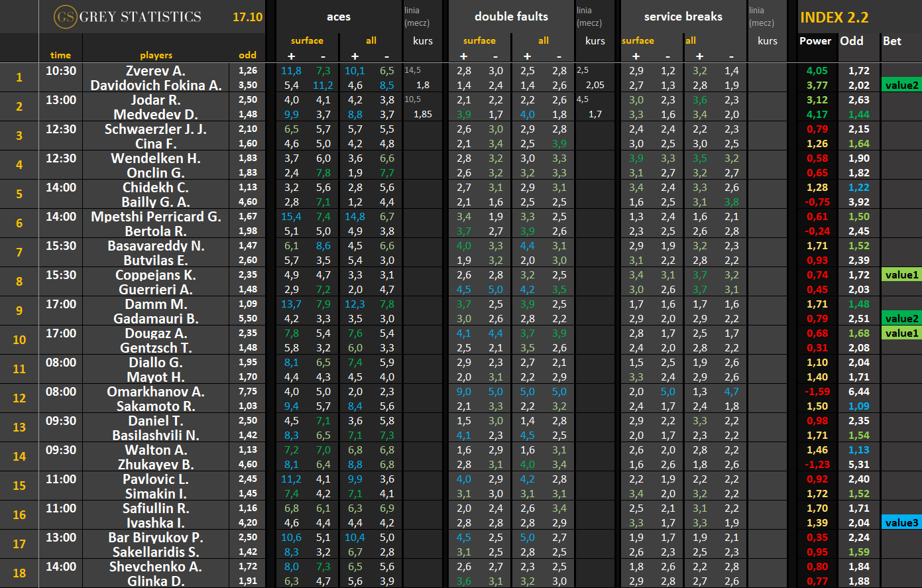Select Zverev's Power value 4,05

click(x=817, y=71)
